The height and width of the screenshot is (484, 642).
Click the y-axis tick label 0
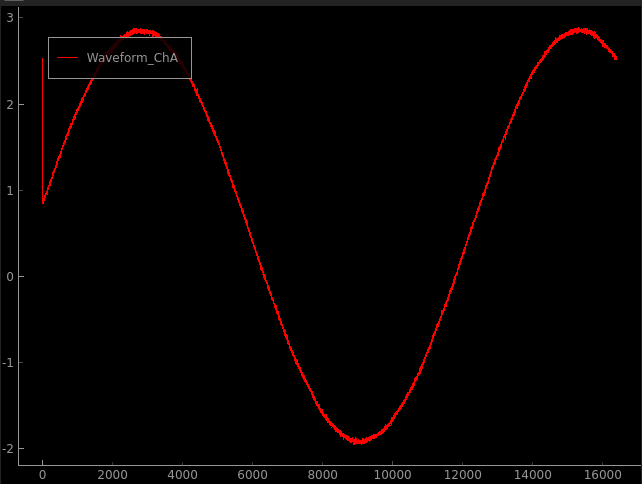pyautogui.click(x=9, y=276)
